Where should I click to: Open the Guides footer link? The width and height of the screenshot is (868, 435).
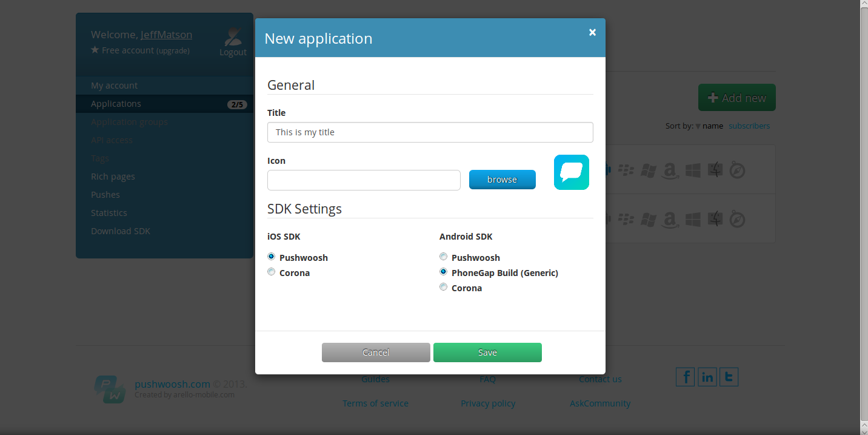click(x=375, y=379)
